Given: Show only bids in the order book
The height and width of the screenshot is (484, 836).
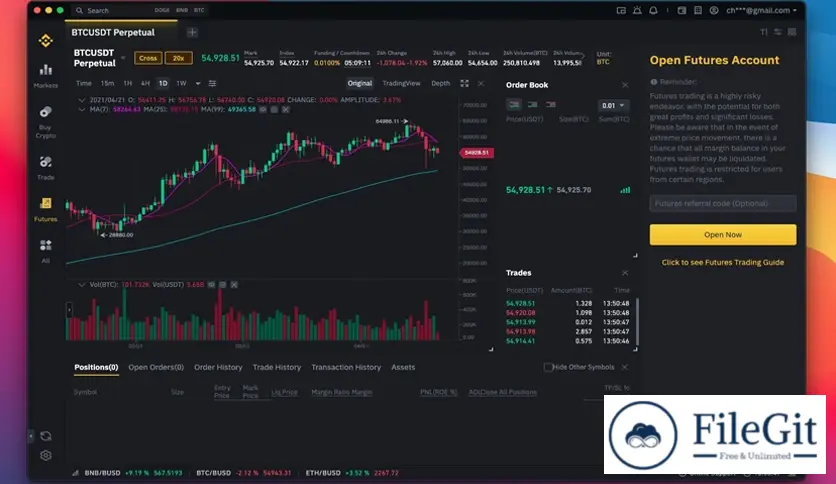Looking at the screenshot, I should tap(532, 105).
